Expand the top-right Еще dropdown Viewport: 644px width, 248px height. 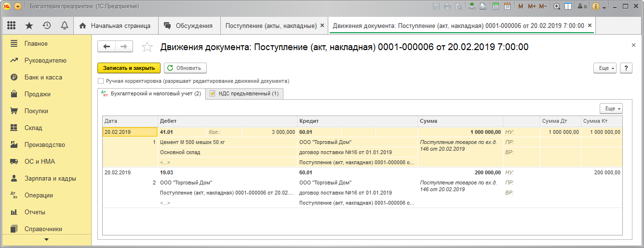606,68
